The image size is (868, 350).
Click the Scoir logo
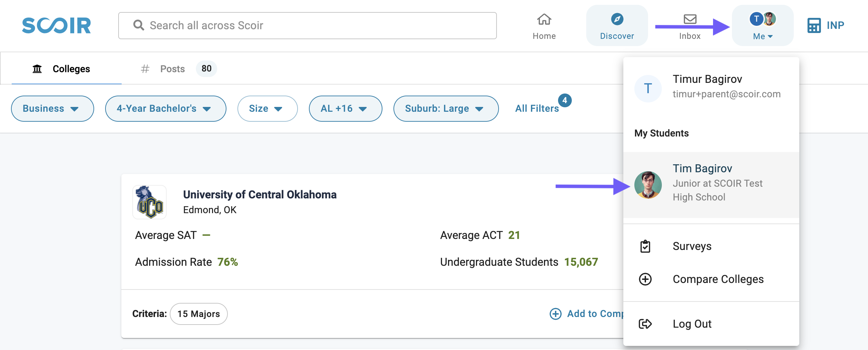pyautogui.click(x=56, y=25)
